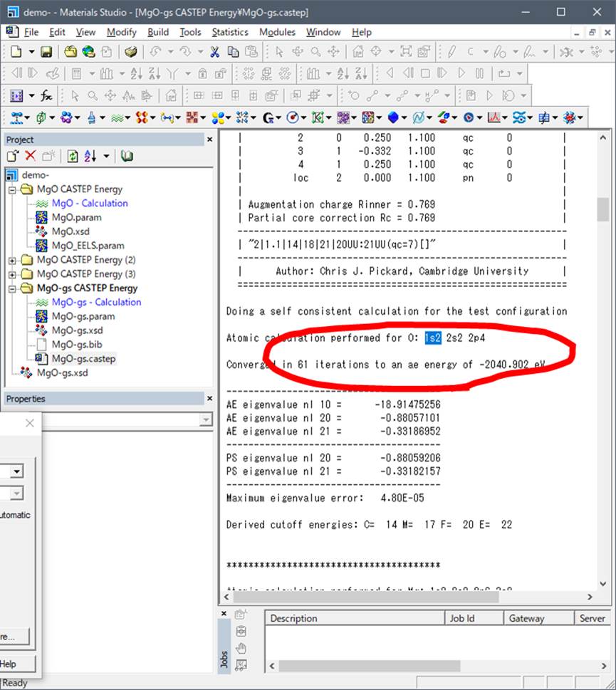Click the hand icon in Jobs panel

coord(241,648)
